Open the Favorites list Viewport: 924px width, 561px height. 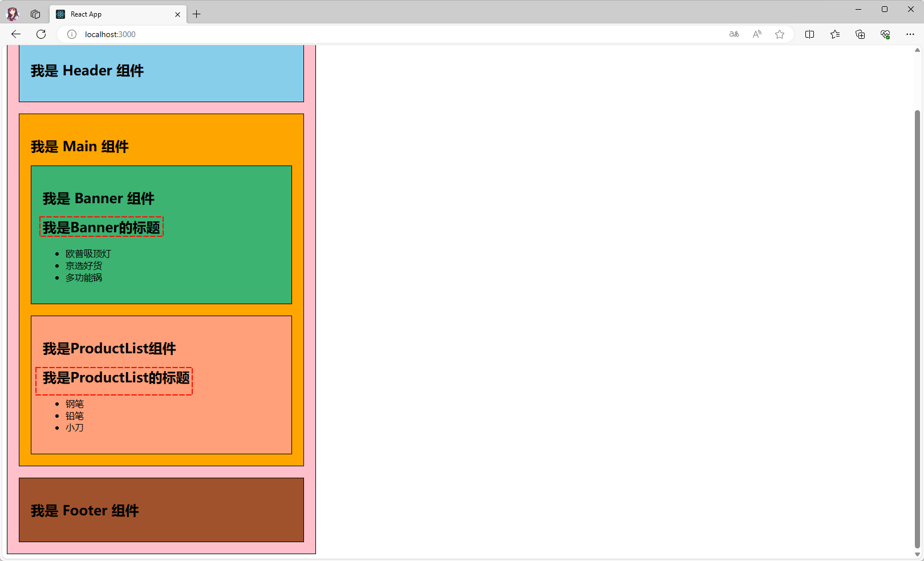pyautogui.click(x=835, y=34)
